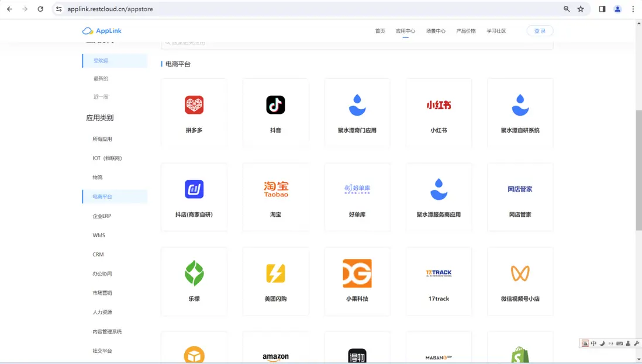Click the 聚水潭自研系统 icon

click(520, 105)
